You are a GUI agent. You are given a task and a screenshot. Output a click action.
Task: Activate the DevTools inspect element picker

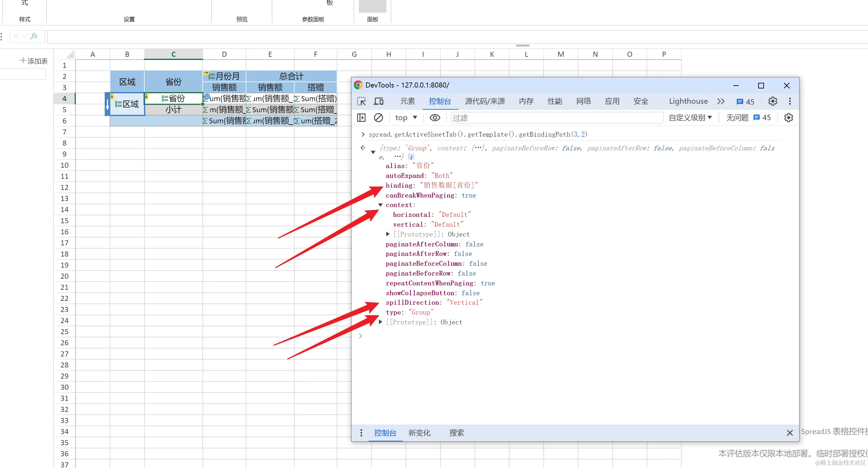tap(361, 101)
